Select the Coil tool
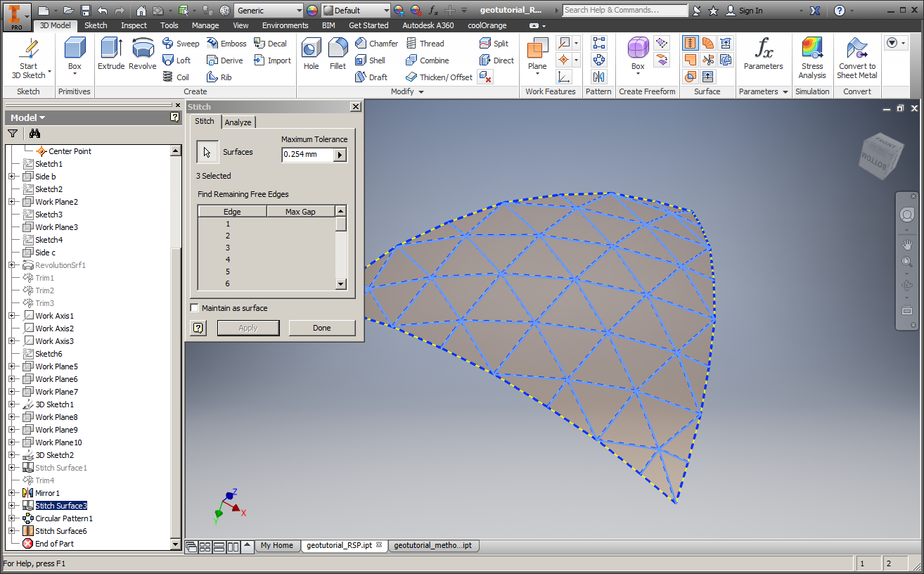Viewport: 924px width, 574px height. (176, 77)
